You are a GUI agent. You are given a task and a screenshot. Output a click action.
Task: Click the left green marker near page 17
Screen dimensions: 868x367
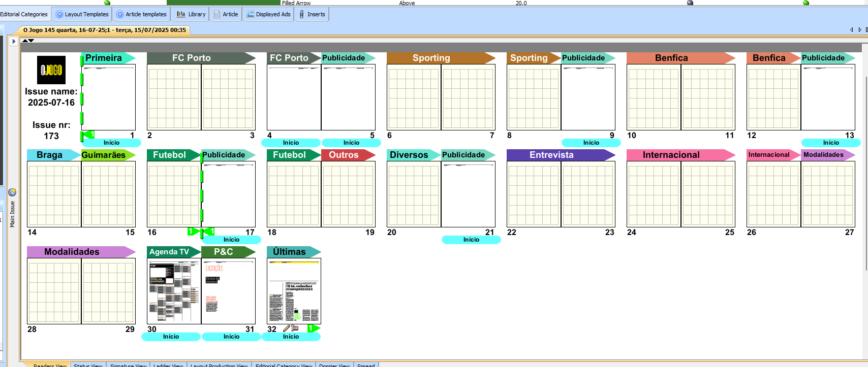tap(193, 231)
